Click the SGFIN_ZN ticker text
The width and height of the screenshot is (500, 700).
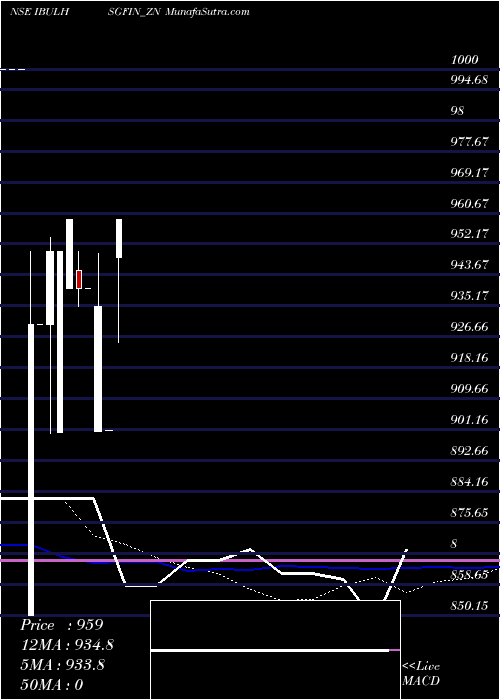pyautogui.click(x=135, y=12)
